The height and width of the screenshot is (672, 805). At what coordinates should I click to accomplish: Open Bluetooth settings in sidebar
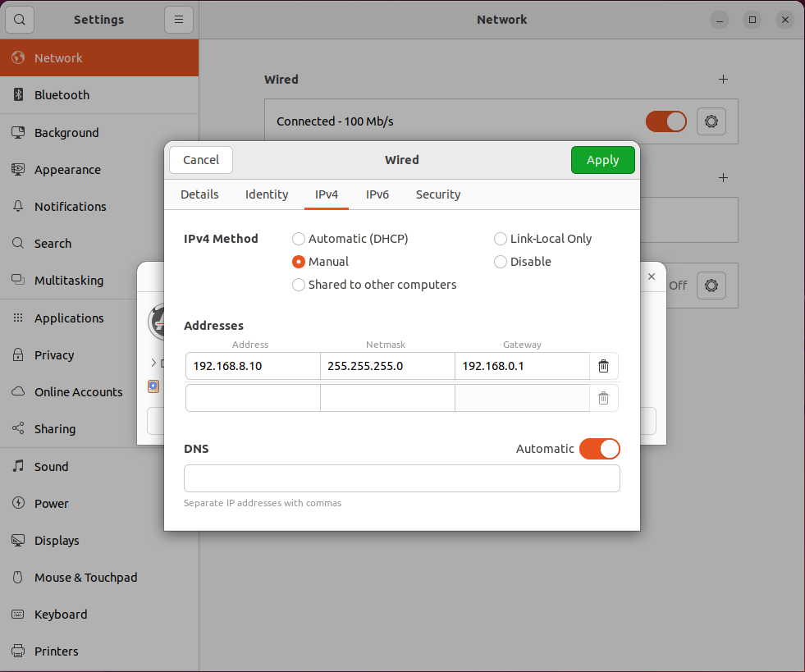[x=62, y=95]
